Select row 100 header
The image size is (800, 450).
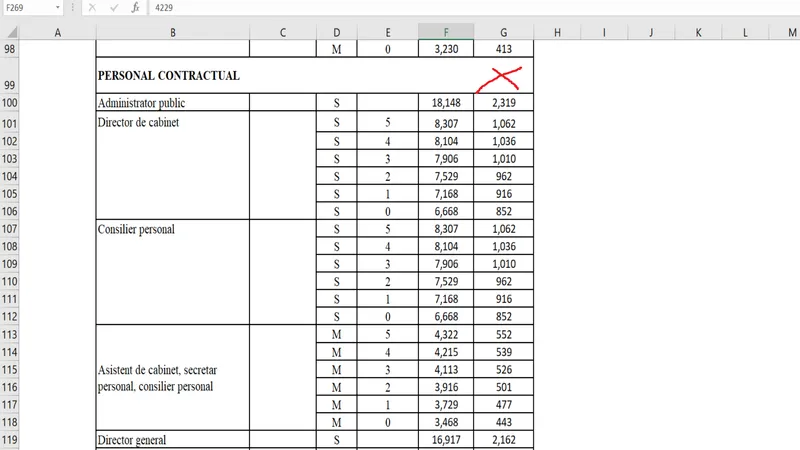click(x=11, y=102)
